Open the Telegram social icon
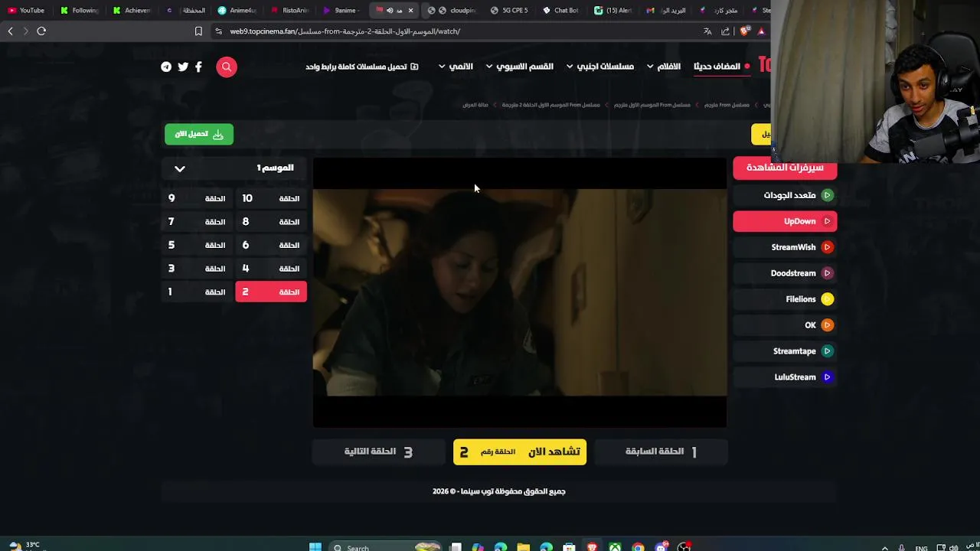Image resolution: width=980 pixels, height=551 pixels. [166, 67]
